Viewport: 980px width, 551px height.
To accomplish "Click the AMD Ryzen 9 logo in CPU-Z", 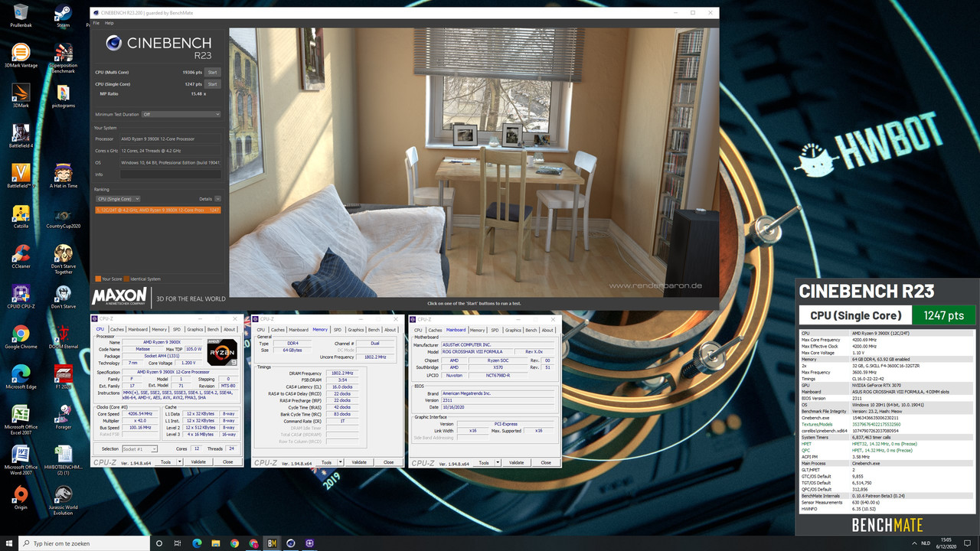I will [x=221, y=351].
